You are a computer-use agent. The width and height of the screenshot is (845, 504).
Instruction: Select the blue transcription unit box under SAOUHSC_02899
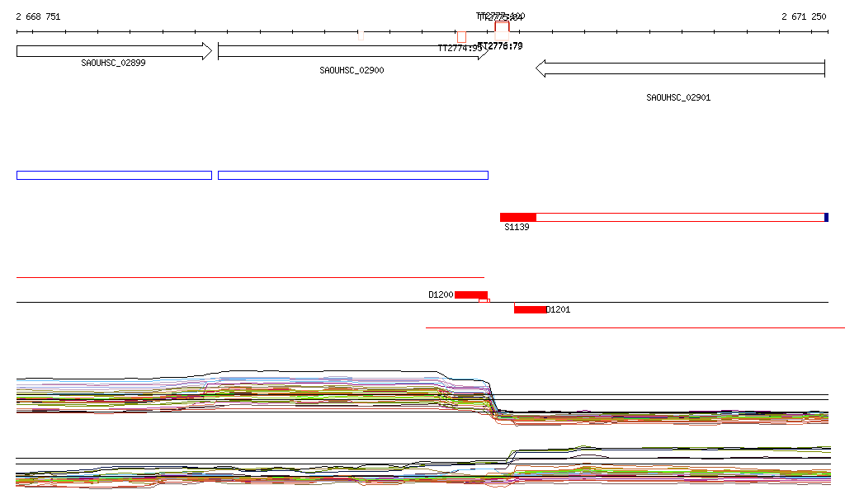coord(114,176)
